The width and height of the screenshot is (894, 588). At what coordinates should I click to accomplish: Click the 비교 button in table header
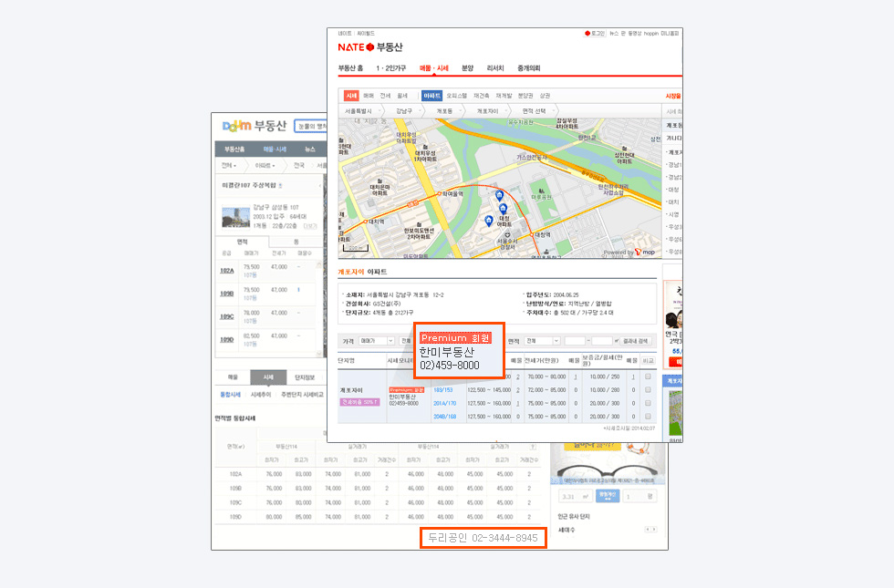point(649,361)
